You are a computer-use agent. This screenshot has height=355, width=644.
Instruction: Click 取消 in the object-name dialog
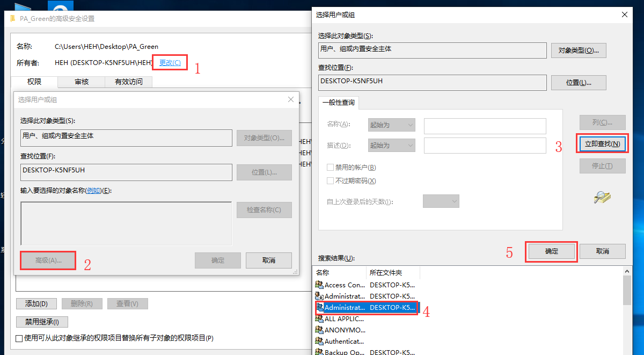coord(269,260)
